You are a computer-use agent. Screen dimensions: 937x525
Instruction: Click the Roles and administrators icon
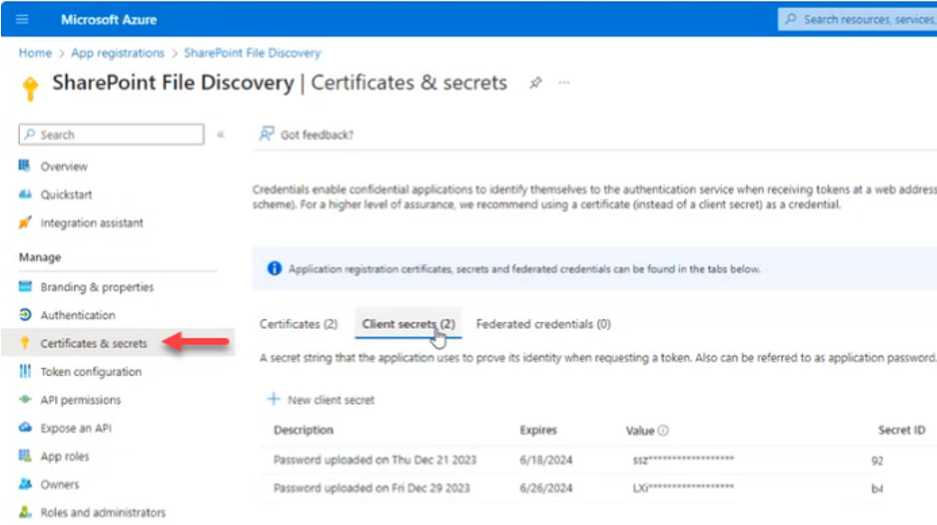pos(25,512)
